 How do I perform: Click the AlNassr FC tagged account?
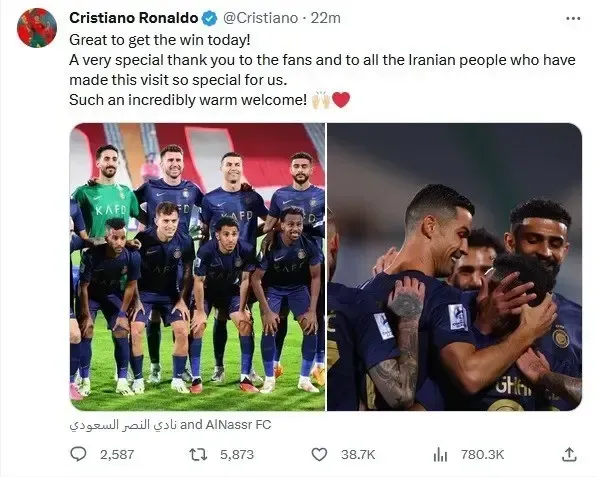tap(238, 424)
